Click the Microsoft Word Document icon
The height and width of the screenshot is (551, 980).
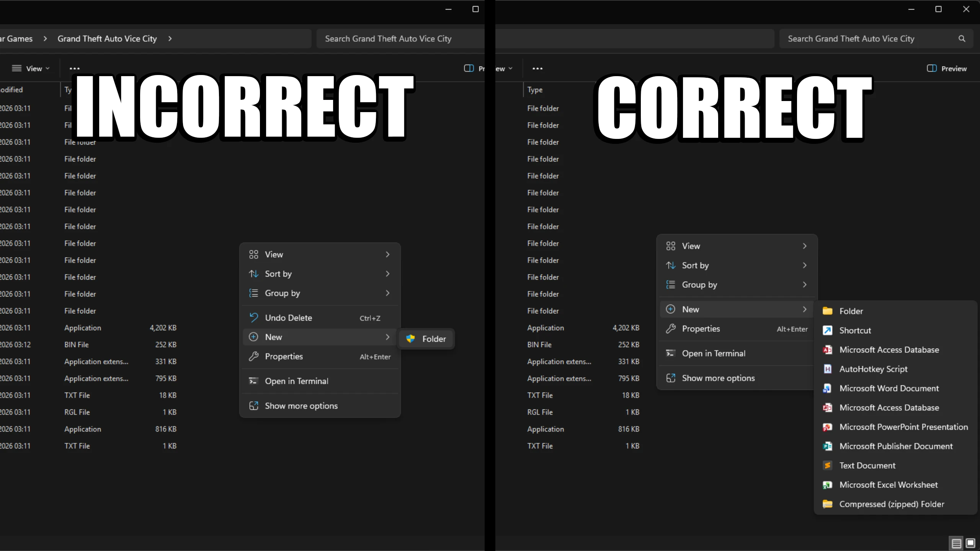click(827, 388)
